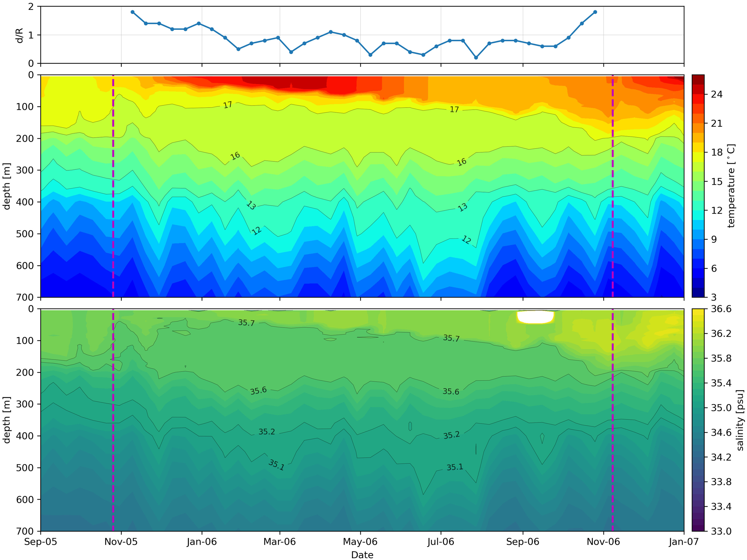Click the salinity colorbar's purple bottom end
The image size is (747, 560).
(x=698, y=528)
